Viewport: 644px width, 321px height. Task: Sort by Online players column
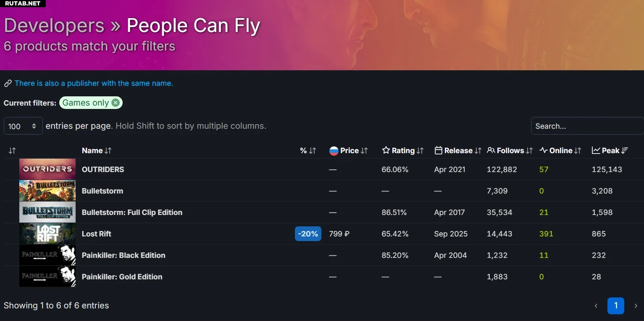pyautogui.click(x=560, y=151)
